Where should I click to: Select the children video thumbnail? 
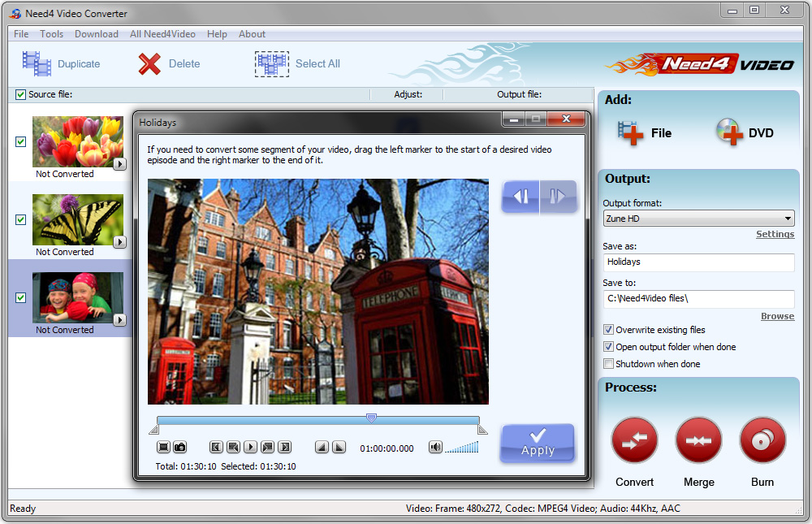point(78,297)
